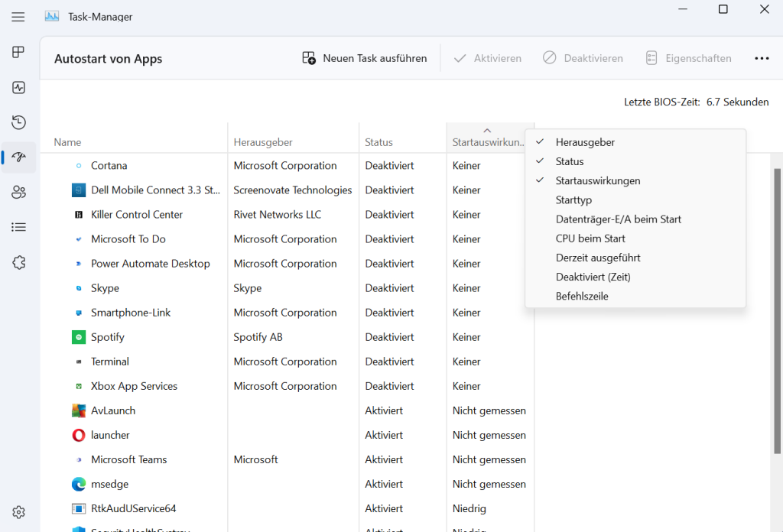The image size is (783, 532).
Task: Click the Opera launcher icon
Action: coord(79,435)
